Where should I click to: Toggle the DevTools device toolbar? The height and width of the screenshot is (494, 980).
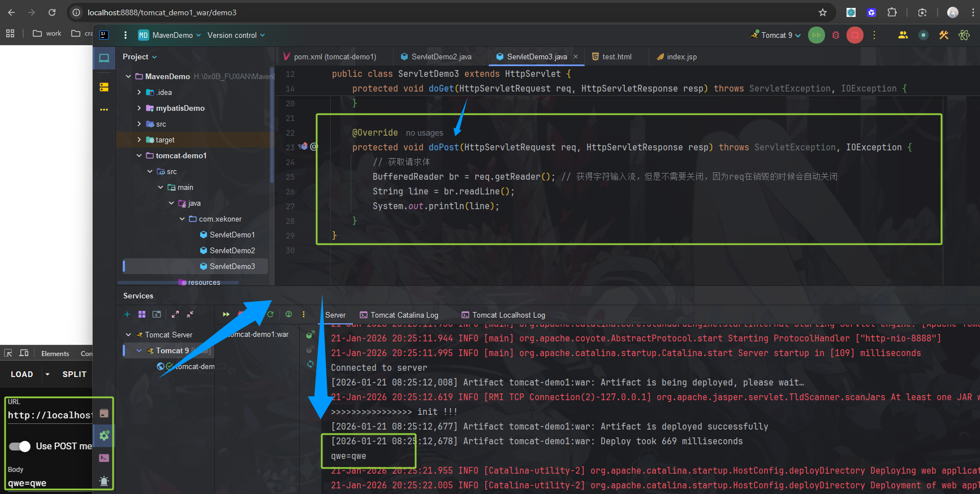pyautogui.click(x=24, y=353)
